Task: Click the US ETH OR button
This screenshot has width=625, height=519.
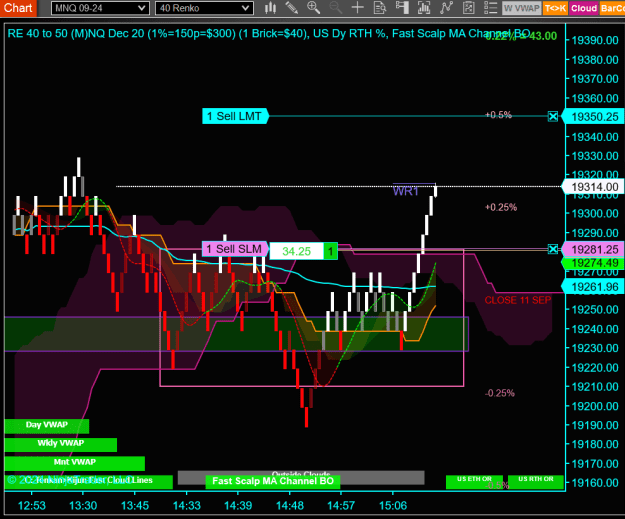Action: pos(474,481)
